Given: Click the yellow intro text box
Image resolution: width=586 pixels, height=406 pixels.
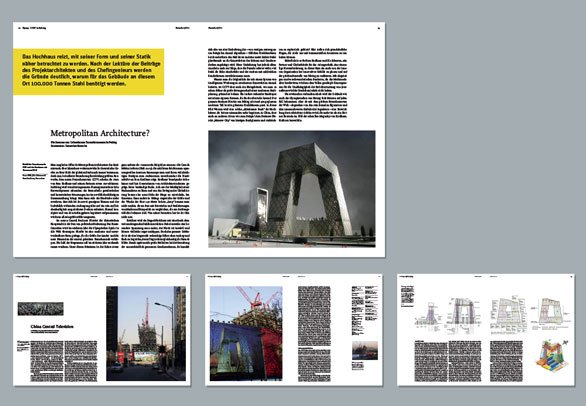Looking at the screenshot, I should click(89, 71).
